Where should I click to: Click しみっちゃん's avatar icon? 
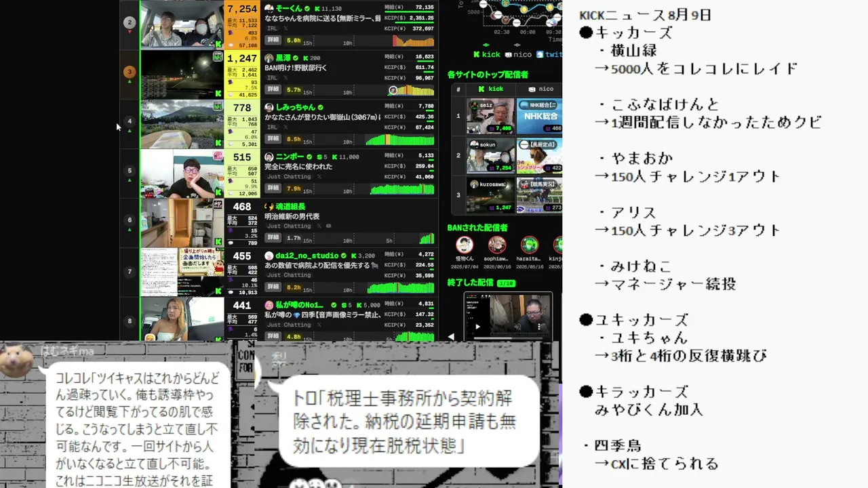[269, 107]
